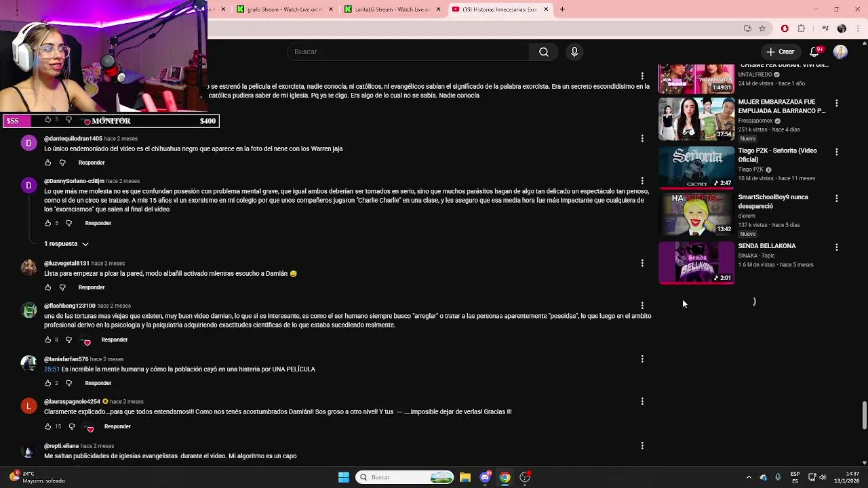Image resolution: width=868 pixels, height=488 pixels.
Task: Show hidden system tray icons chevron
Action: (749, 477)
